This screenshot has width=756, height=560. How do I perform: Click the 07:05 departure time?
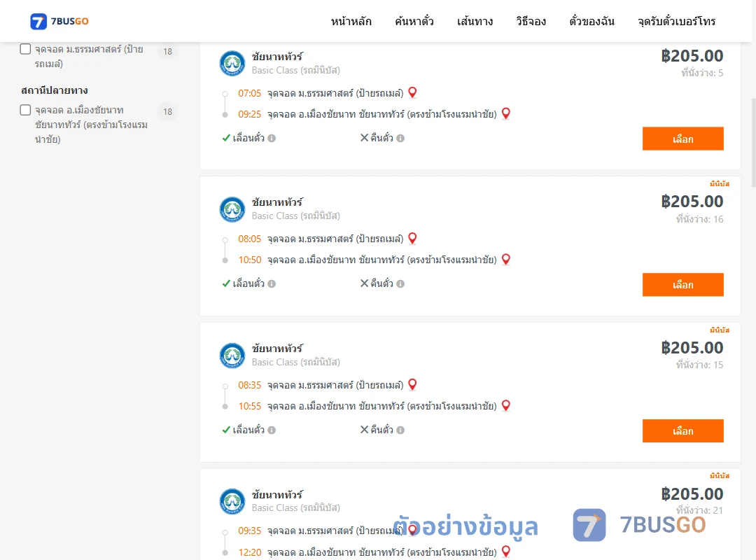[x=249, y=93]
